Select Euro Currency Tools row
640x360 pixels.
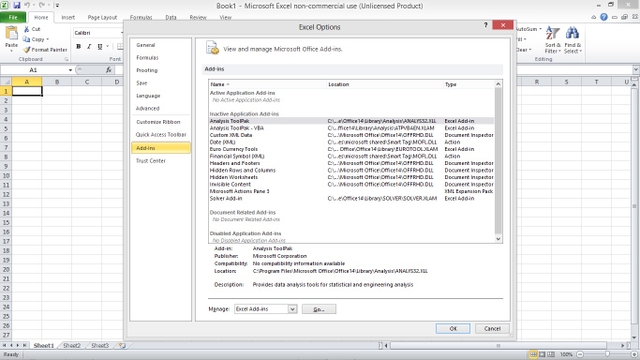pyautogui.click(x=351, y=149)
